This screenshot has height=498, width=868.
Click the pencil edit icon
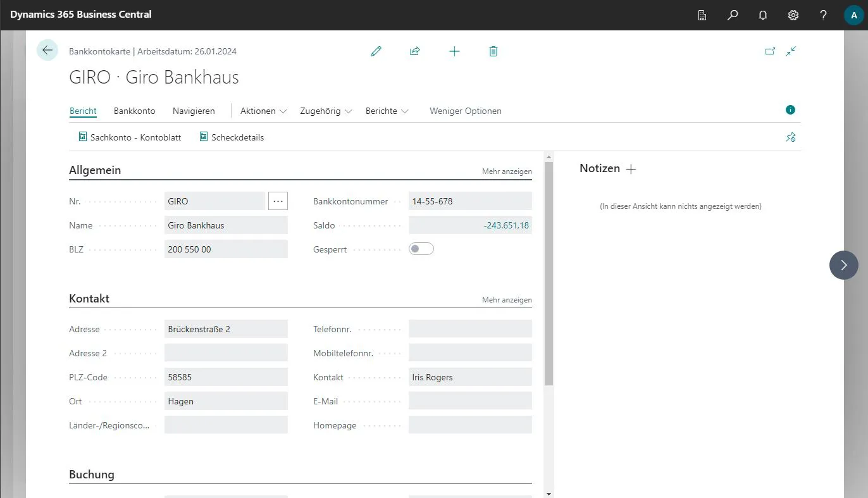tap(376, 51)
